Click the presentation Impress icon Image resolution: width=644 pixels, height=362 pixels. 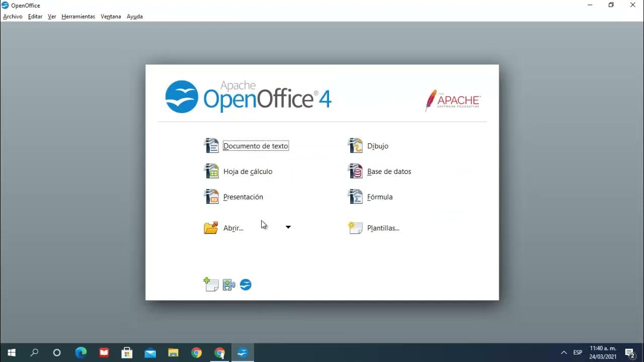pyautogui.click(x=211, y=197)
